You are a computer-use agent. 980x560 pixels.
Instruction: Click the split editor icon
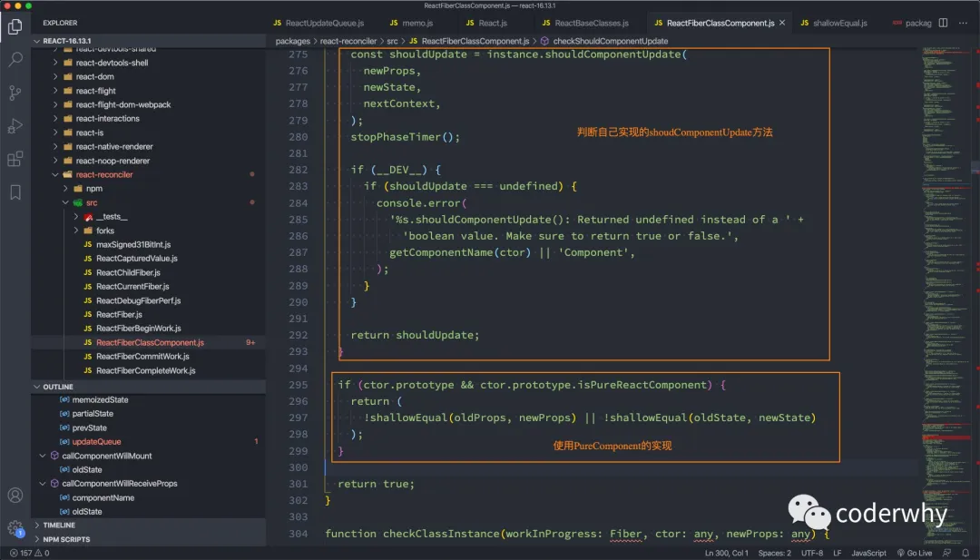coord(943,23)
